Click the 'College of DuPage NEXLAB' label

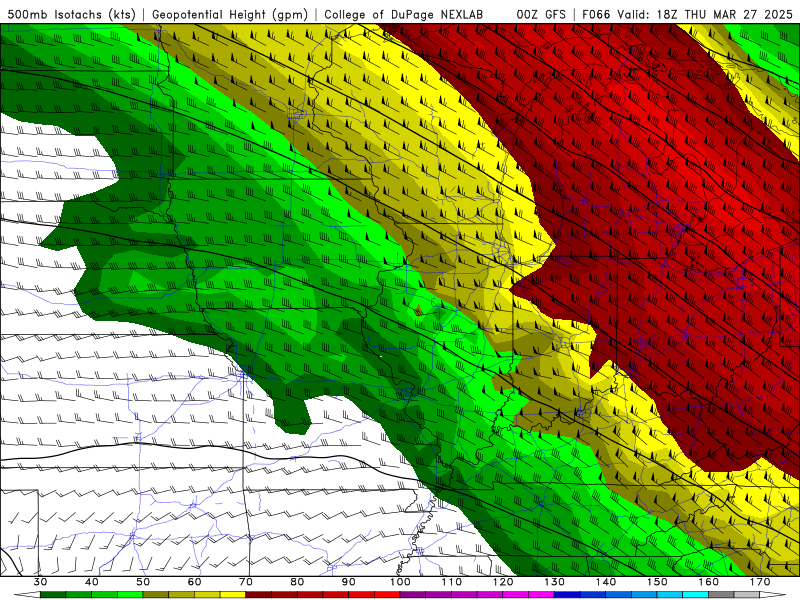click(x=404, y=14)
